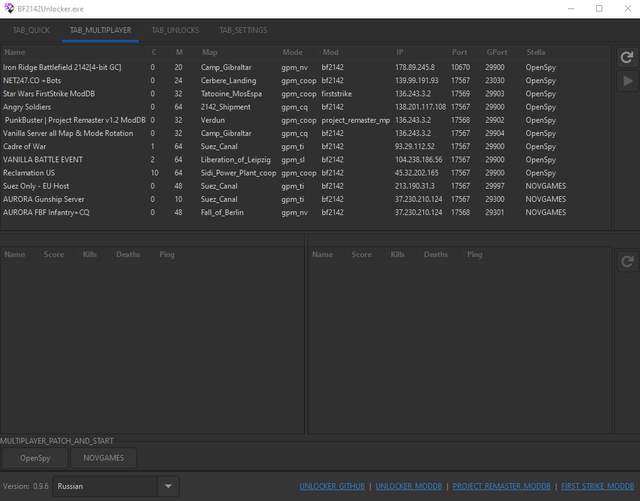
Task: Click the firststrike mod cell
Action: pos(336,94)
